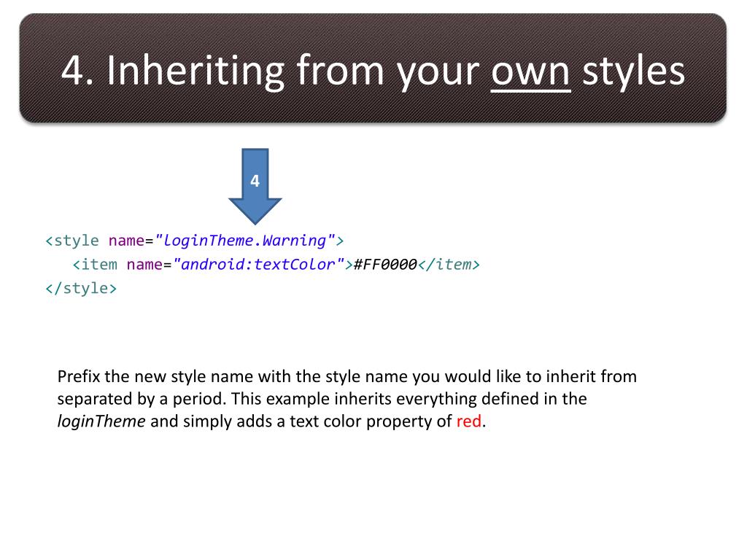Image resolution: width=747 pixels, height=560 pixels.
Task: Click the red word "red" in the paragraph
Action: [469, 421]
